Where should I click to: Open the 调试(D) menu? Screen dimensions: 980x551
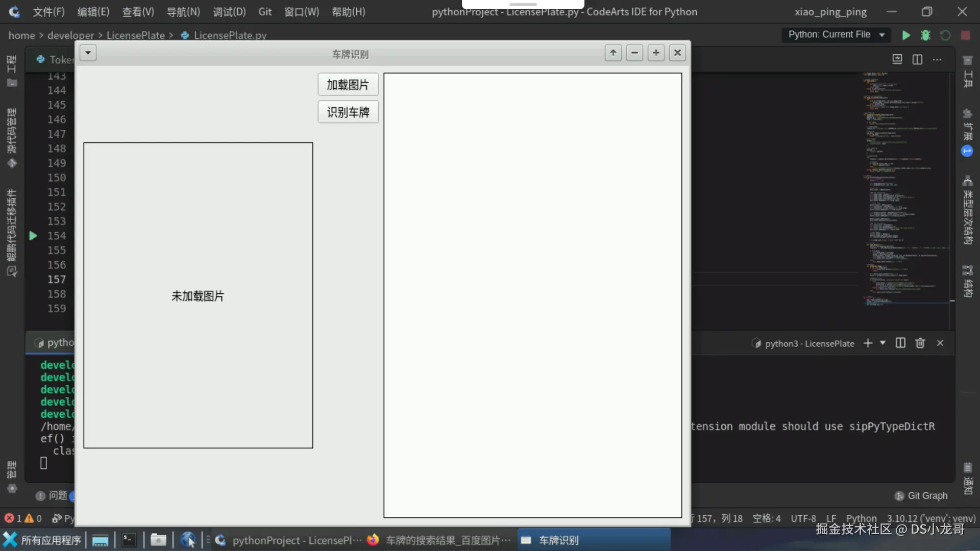[229, 12]
